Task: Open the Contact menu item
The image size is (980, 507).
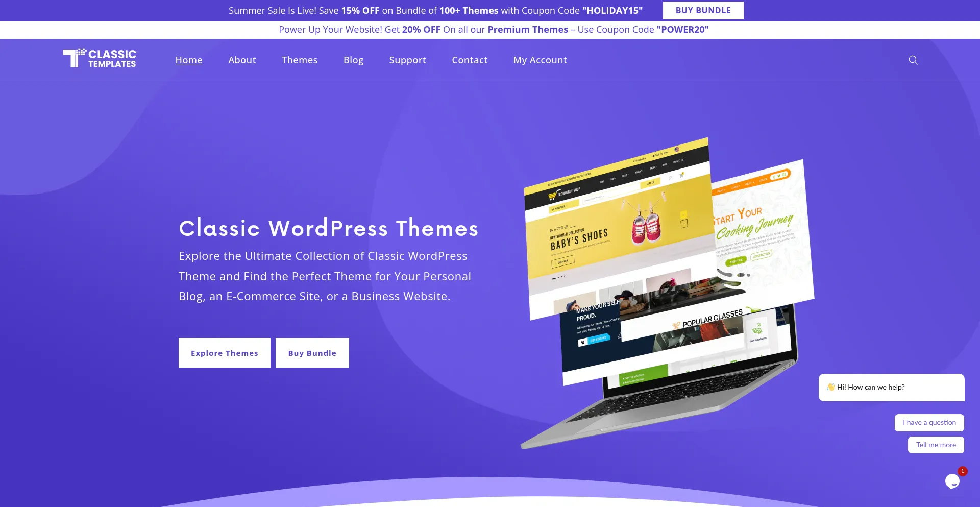Action: pyautogui.click(x=470, y=60)
